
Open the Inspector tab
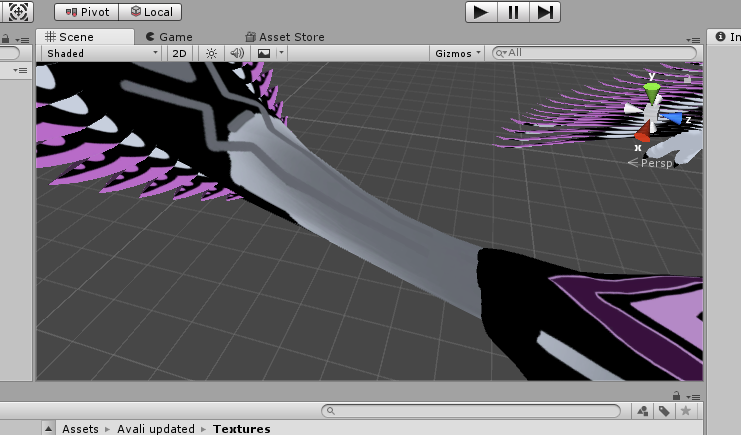[727, 37]
